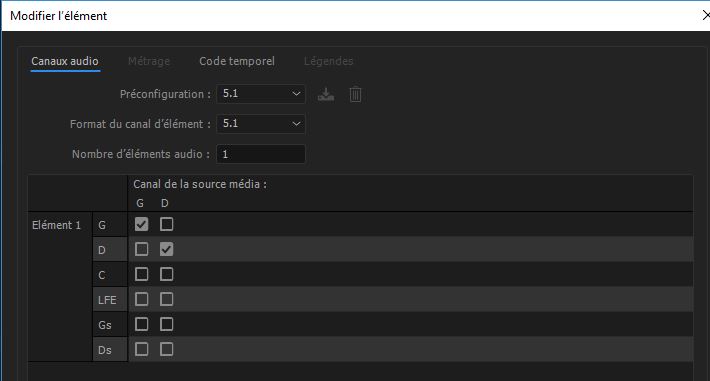The image size is (710, 381).
Task: Check source G for the Gs channel
Action: pos(141,324)
